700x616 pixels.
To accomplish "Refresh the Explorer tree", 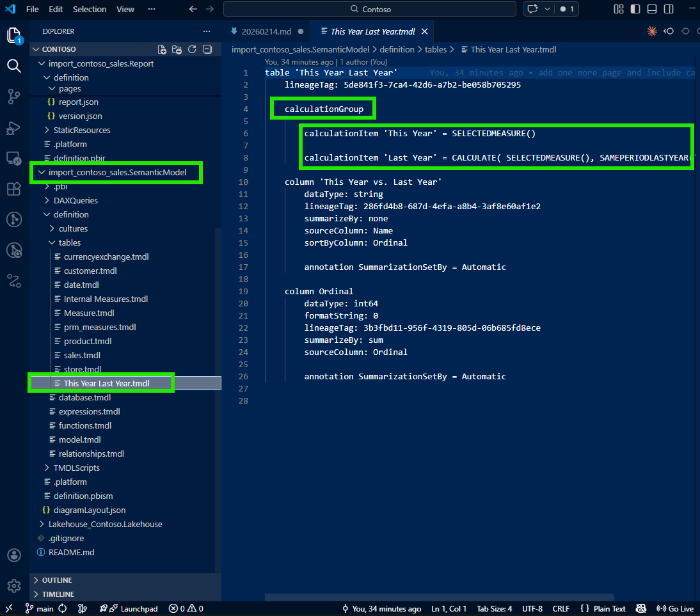I will [192, 49].
